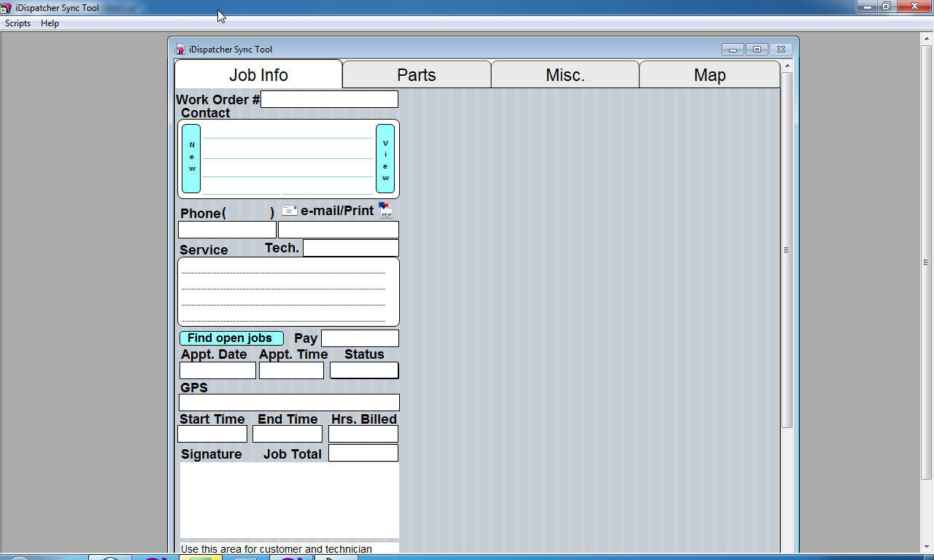The width and height of the screenshot is (934, 560).
Task: Close the inner iDispatcher Sync Tool window
Action: pyautogui.click(x=781, y=50)
